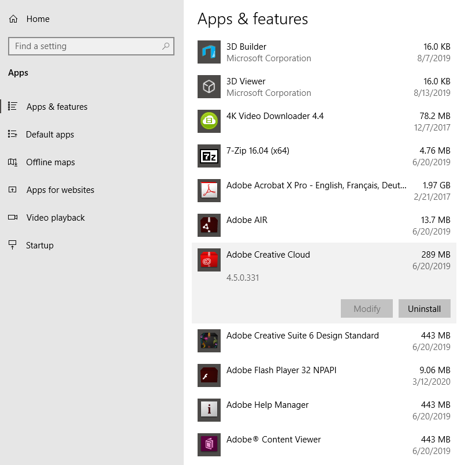The height and width of the screenshot is (465, 476).
Task: Click the 1.97 GB size value
Action: coord(436,185)
